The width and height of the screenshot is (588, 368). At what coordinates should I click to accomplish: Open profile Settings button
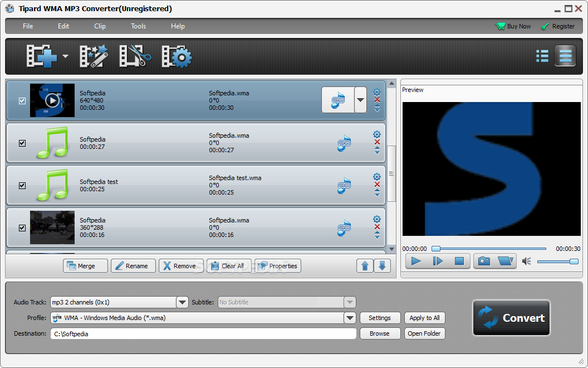[x=380, y=318]
